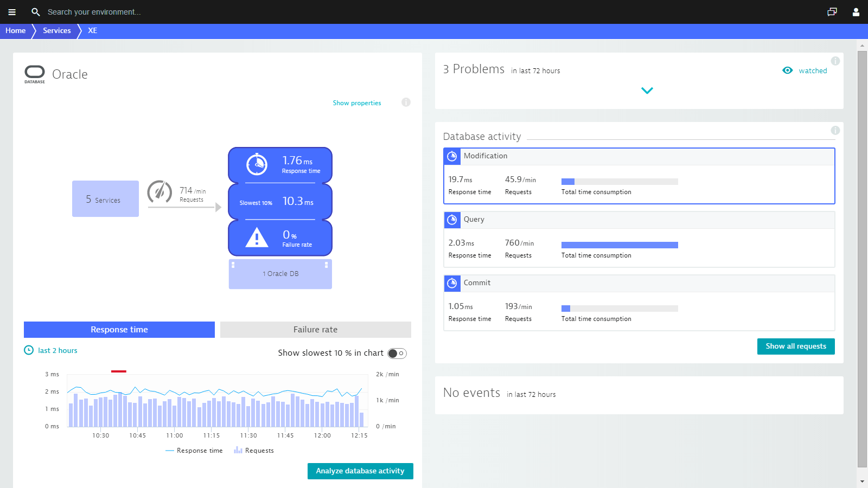This screenshot has width=868, height=488.
Task: Click the red problem marker above chart
Action: 119,371
